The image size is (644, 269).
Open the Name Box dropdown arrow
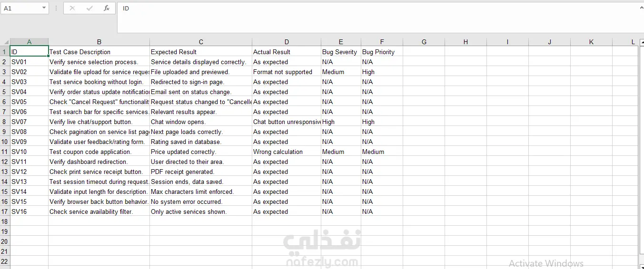click(44, 8)
